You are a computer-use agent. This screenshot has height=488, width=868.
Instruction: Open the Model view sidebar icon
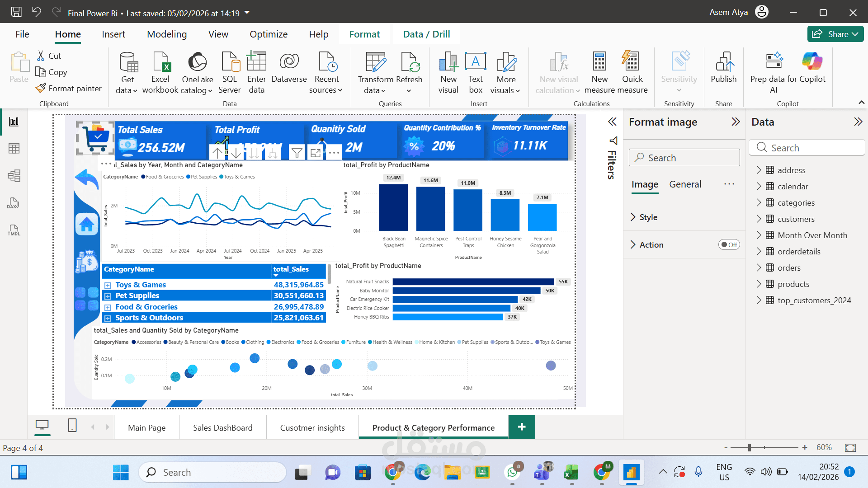[14, 176]
